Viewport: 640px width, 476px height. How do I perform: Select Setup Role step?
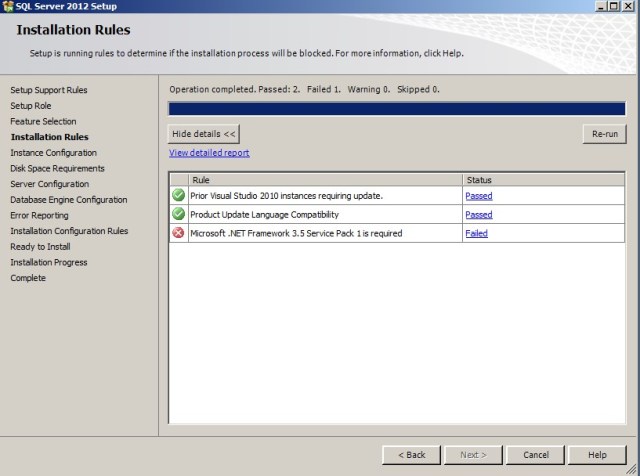click(31, 106)
